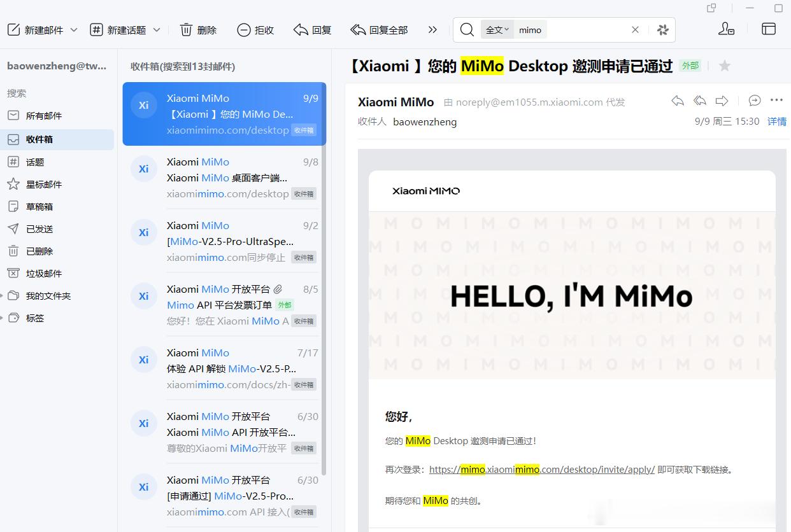791x532 pixels.
Task: Click the Xi avatar of the 9/8 email
Action: [143, 169]
